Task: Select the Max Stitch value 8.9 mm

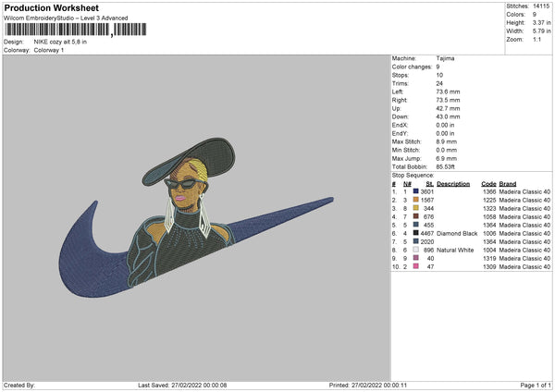Action: (x=447, y=141)
